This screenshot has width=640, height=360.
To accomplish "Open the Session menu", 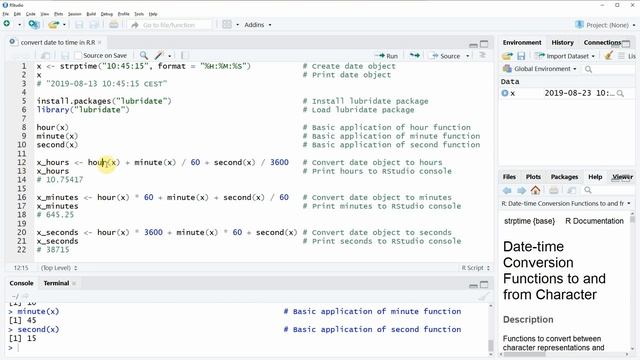I will pos(74,14).
